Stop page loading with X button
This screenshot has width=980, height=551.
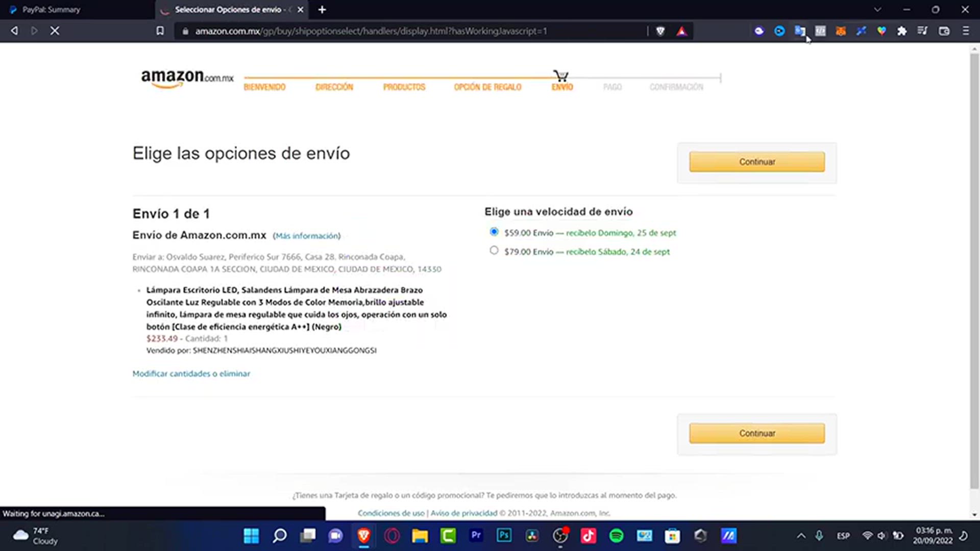click(55, 31)
